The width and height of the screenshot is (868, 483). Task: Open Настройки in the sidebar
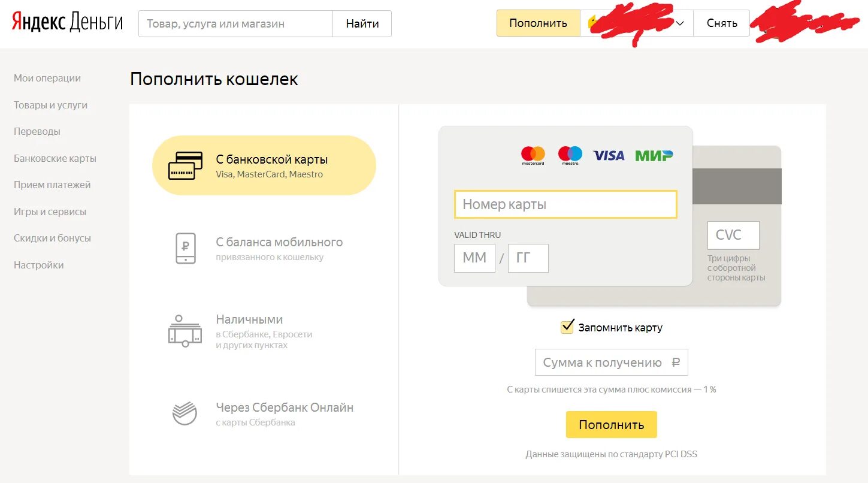click(38, 265)
